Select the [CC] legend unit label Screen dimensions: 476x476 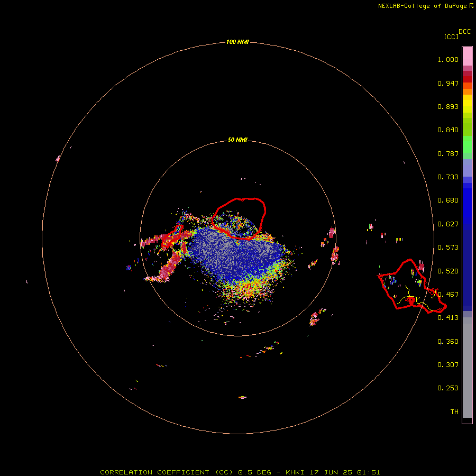451,36
